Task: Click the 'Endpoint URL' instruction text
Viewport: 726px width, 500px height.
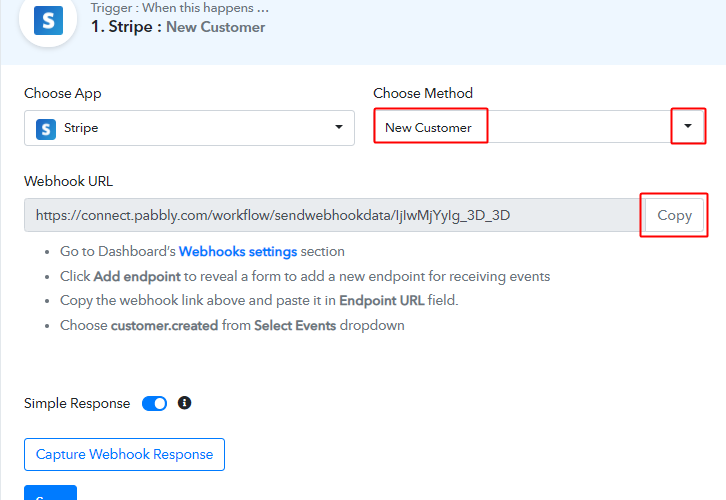Action: click(x=382, y=300)
